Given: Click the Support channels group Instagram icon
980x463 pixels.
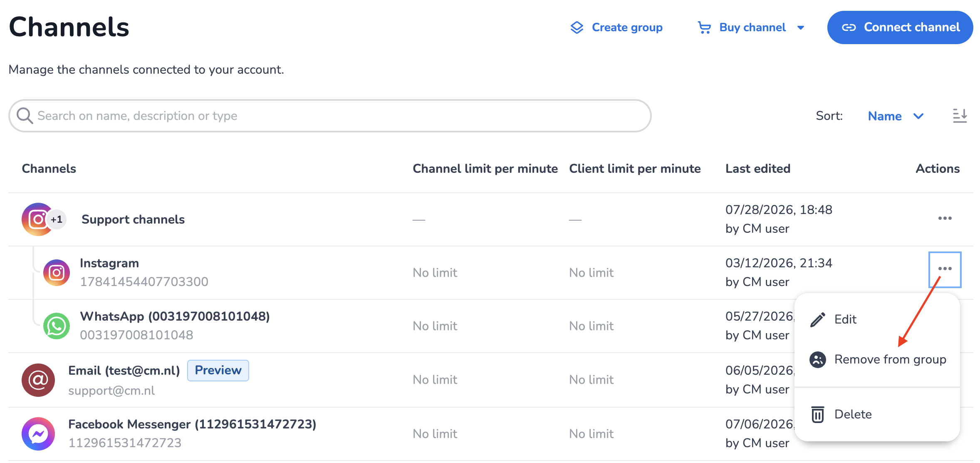Looking at the screenshot, I should click(x=38, y=219).
